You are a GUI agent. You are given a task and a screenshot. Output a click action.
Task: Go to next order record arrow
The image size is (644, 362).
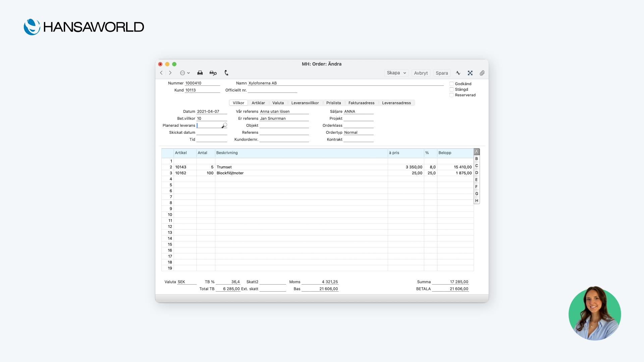tap(170, 73)
